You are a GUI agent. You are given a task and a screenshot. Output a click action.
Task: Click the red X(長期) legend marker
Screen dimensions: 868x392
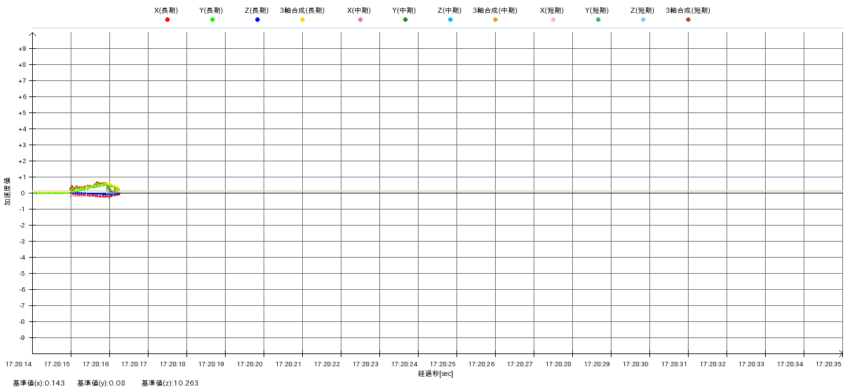[x=167, y=20]
